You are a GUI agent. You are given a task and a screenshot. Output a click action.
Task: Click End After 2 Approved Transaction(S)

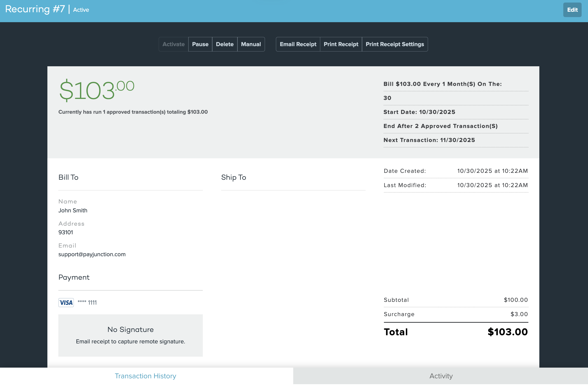(x=440, y=126)
